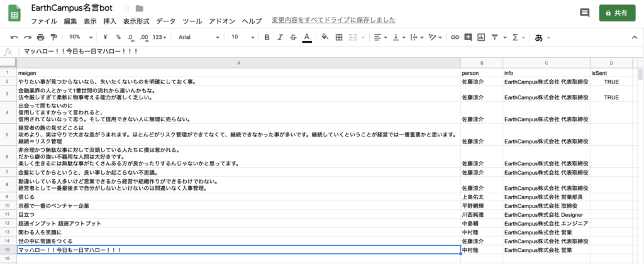
Task: Select column D header
Action: coord(611,63)
